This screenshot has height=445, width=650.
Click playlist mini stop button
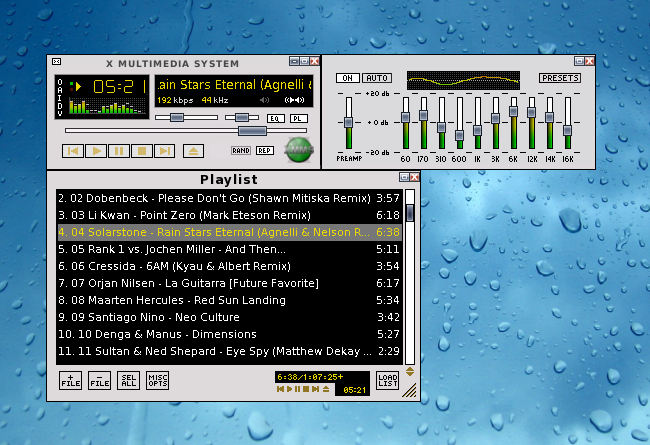306,389
